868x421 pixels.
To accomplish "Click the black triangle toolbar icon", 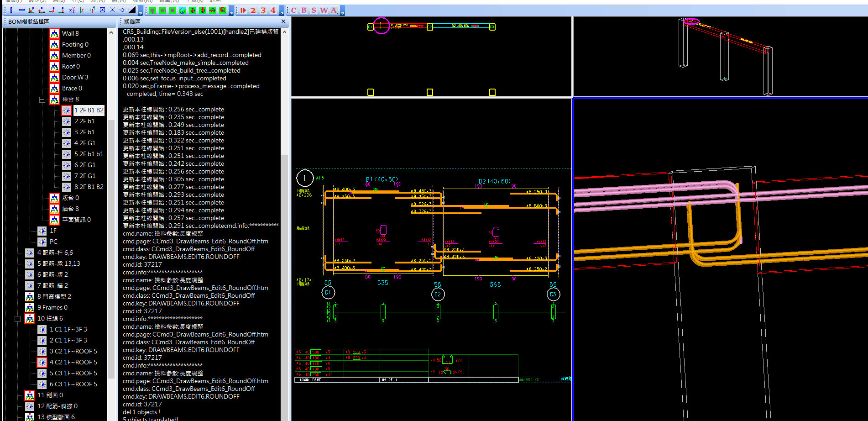I will pos(132,10).
